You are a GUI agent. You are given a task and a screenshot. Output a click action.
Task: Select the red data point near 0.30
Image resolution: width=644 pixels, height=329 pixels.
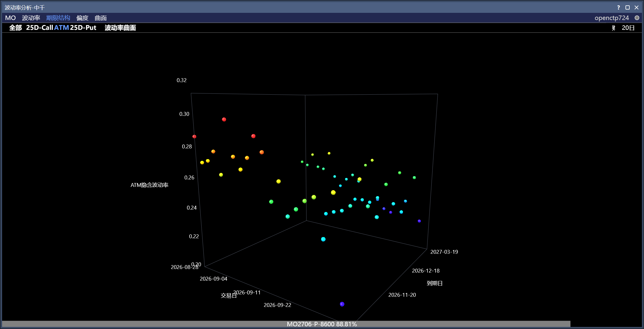[x=224, y=119]
